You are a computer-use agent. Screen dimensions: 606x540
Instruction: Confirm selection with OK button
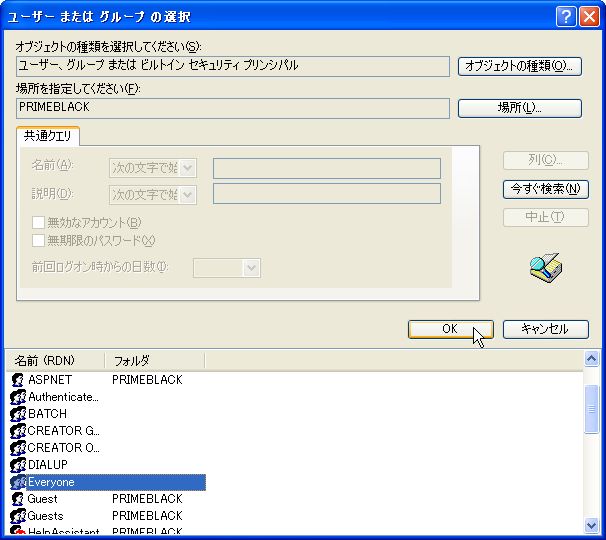451,329
